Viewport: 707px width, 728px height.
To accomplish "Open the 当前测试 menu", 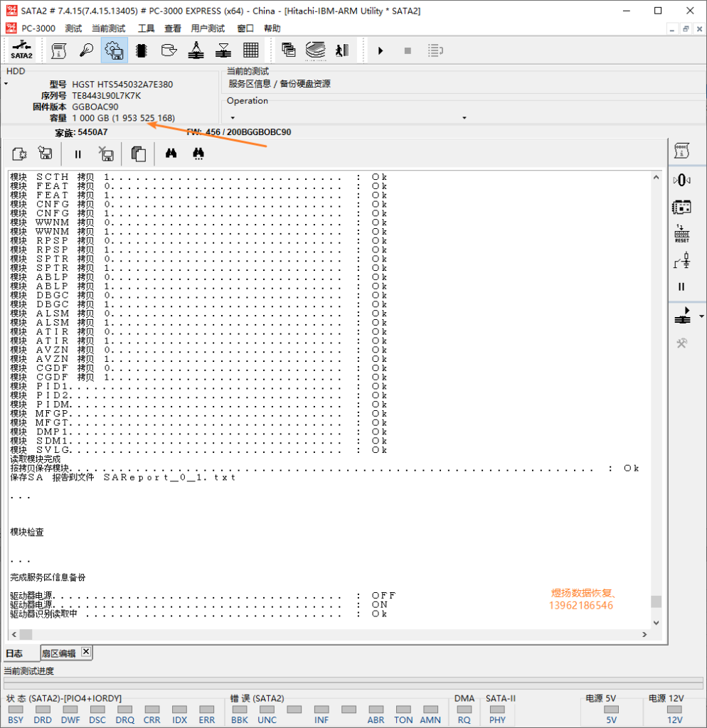I will 108,28.
